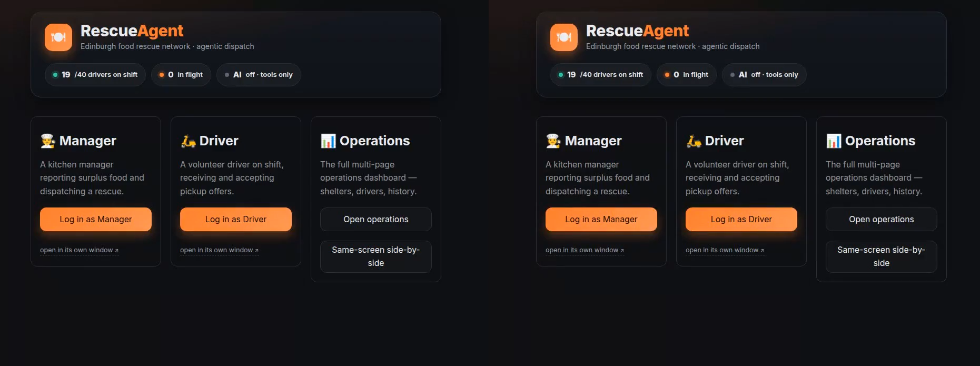
Task: Click the Operations heading text in right pane
Action: 880,141
